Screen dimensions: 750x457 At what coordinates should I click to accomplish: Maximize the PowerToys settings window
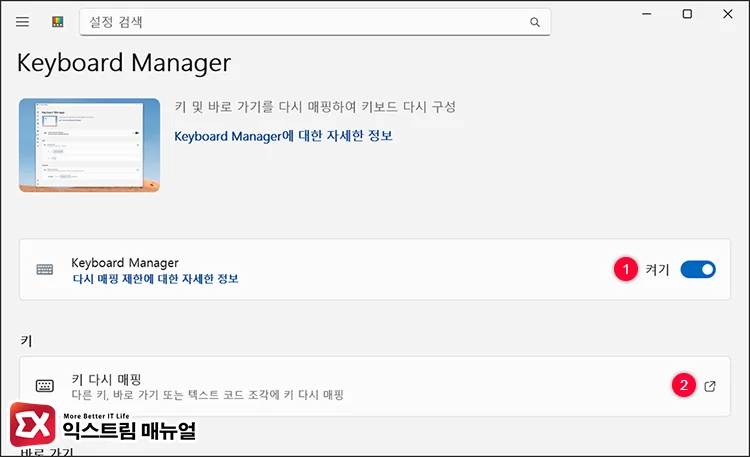click(x=687, y=14)
